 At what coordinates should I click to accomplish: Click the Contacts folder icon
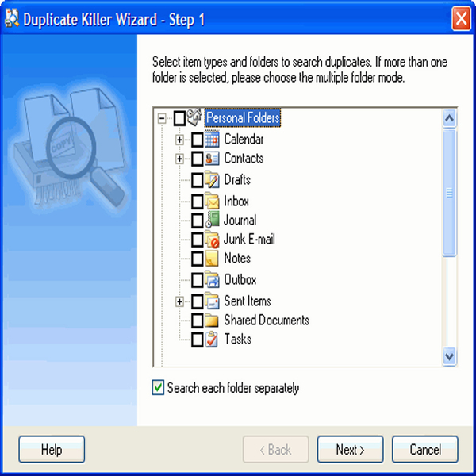212,159
